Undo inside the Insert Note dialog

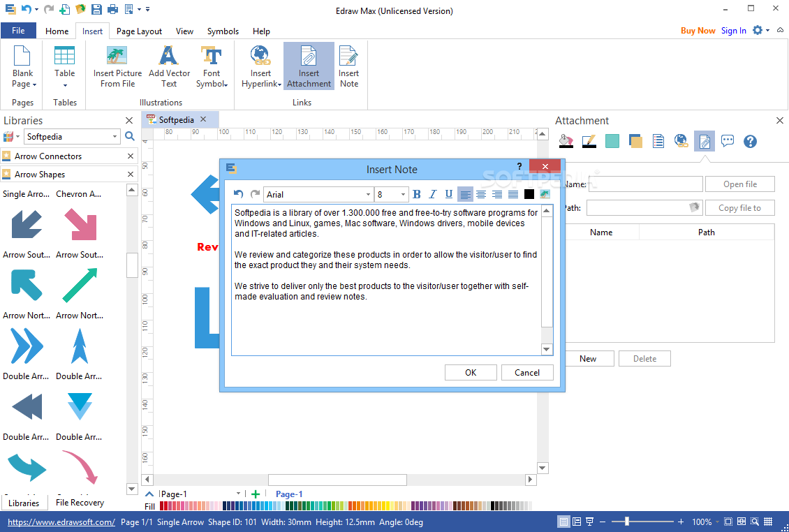click(x=239, y=194)
